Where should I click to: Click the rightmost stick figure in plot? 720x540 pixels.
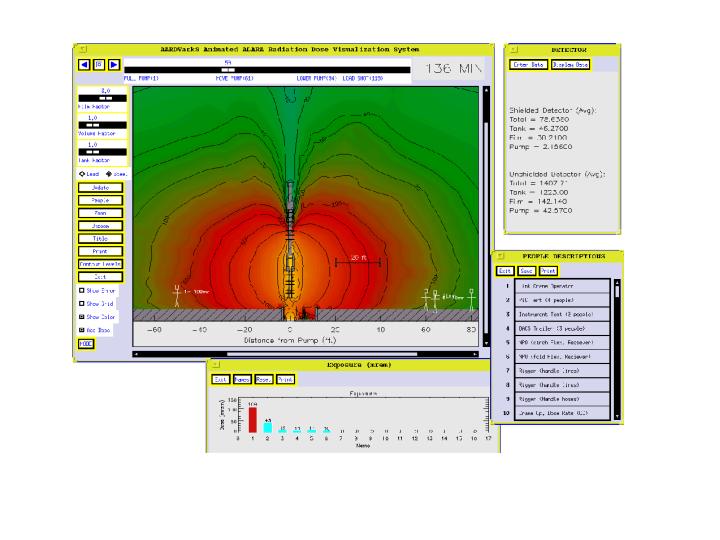pos(471,299)
